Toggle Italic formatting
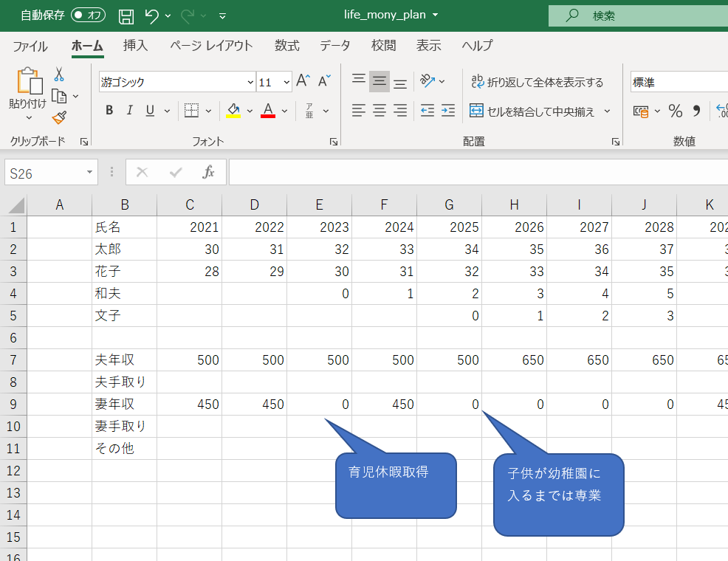The image size is (728, 561). (x=129, y=111)
